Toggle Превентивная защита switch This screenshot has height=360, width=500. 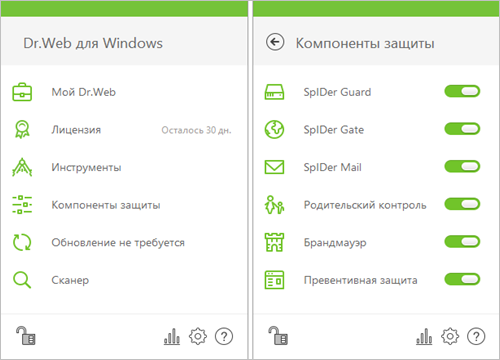(462, 279)
